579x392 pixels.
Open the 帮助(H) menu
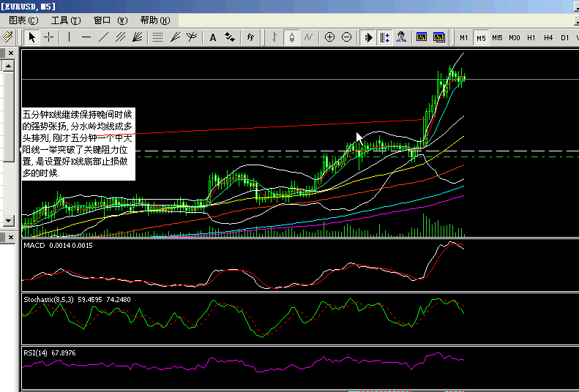[x=155, y=20]
